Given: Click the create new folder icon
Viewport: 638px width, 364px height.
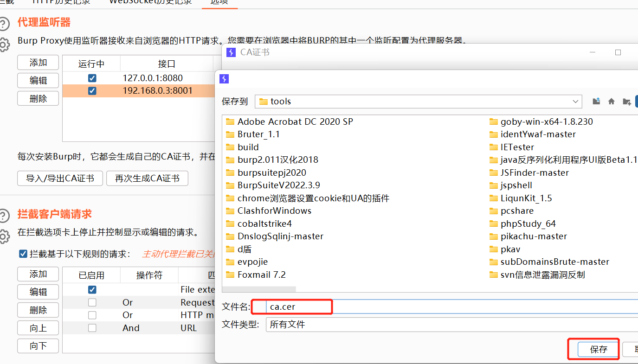Looking at the screenshot, I should click(626, 101).
